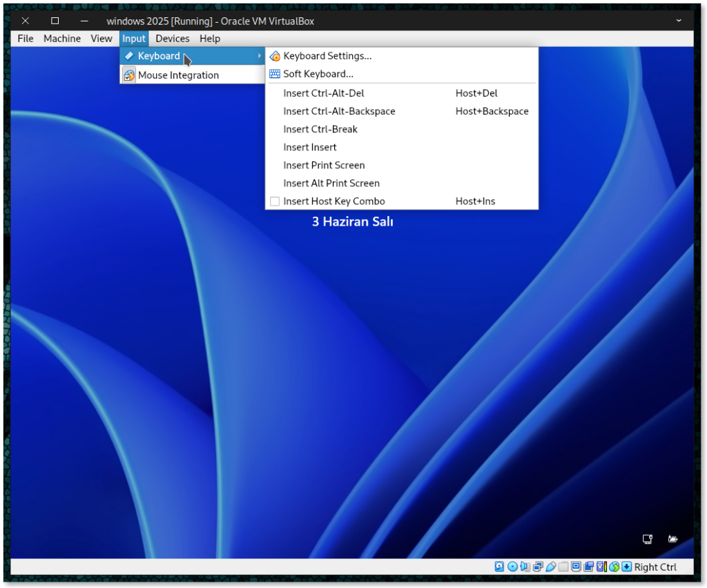Toggle Mouse Integration menu item
Screen dimensions: 707x588
[193, 75]
